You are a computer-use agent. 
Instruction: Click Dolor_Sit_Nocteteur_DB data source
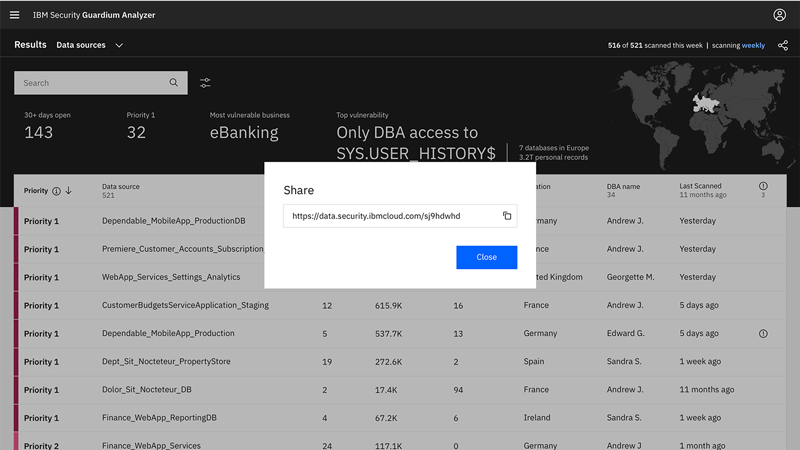[x=147, y=389]
